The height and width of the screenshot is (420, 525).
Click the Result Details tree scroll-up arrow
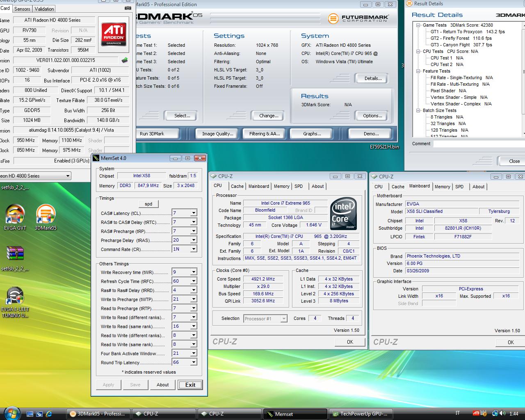tap(523, 25)
